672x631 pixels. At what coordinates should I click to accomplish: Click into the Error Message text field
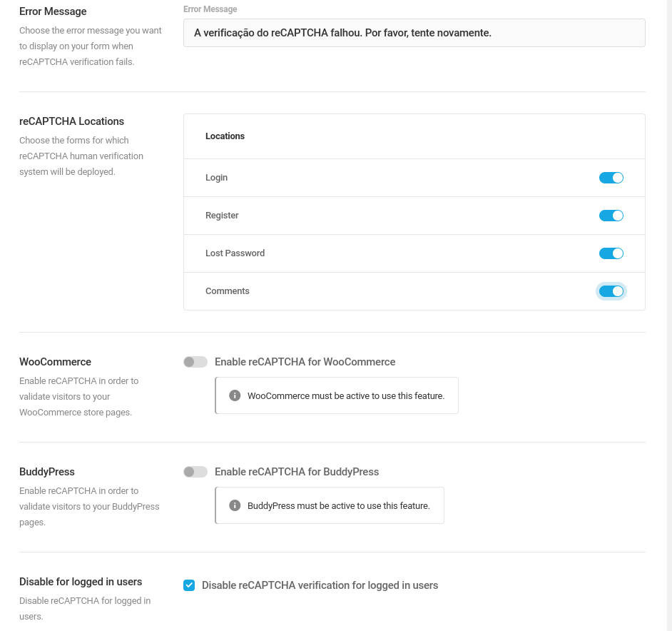(x=414, y=33)
